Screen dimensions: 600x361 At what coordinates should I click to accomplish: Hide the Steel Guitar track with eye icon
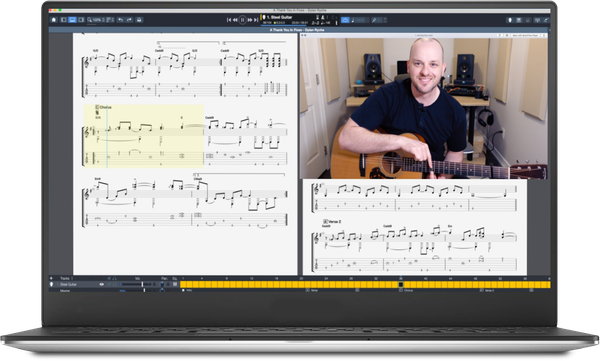pos(102,284)
